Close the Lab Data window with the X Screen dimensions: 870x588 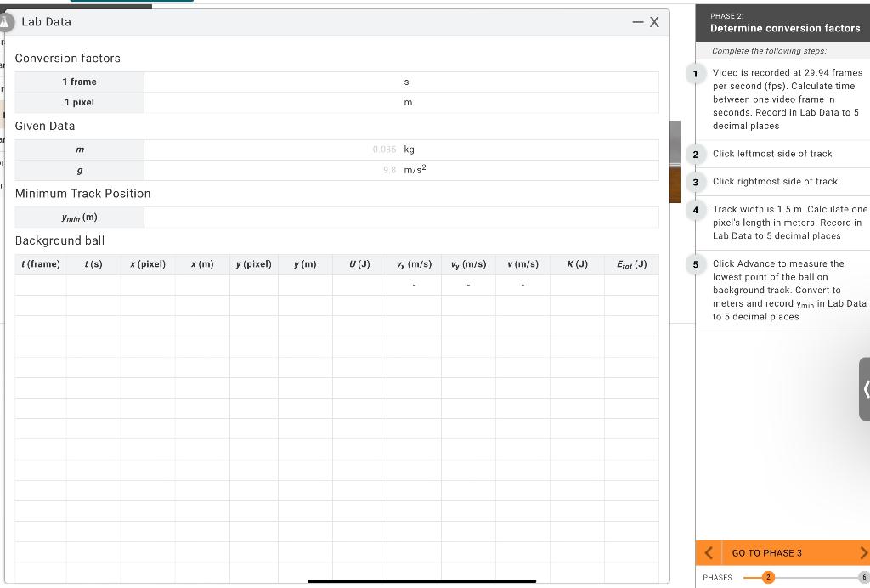pyautogui.click(x=653, y=22)
